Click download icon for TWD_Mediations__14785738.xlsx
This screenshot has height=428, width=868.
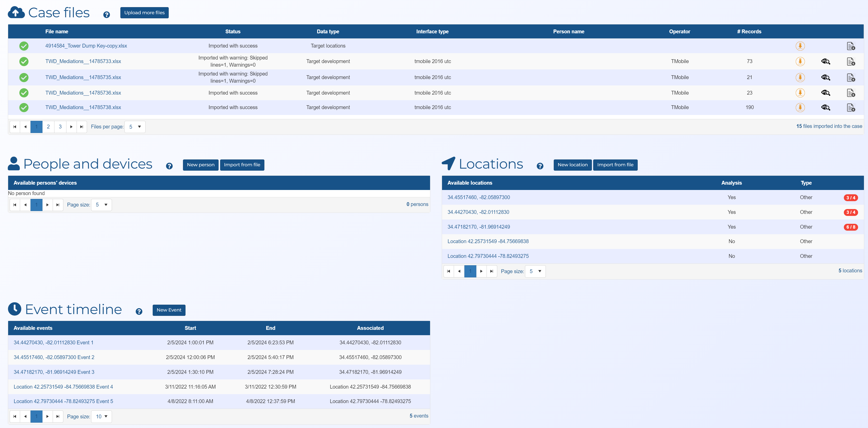[x=800, y=107]
